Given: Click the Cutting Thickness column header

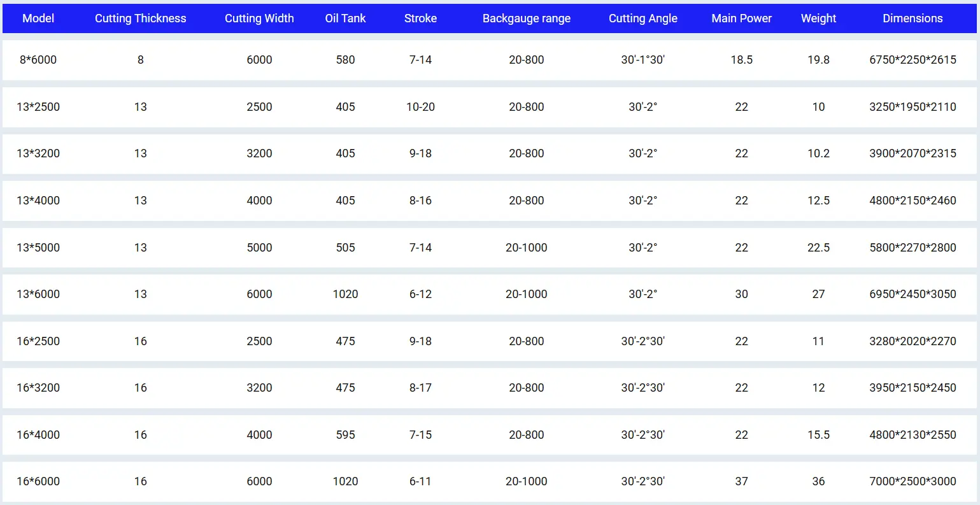Looking at the screenshot, I should tap(140, 18).
